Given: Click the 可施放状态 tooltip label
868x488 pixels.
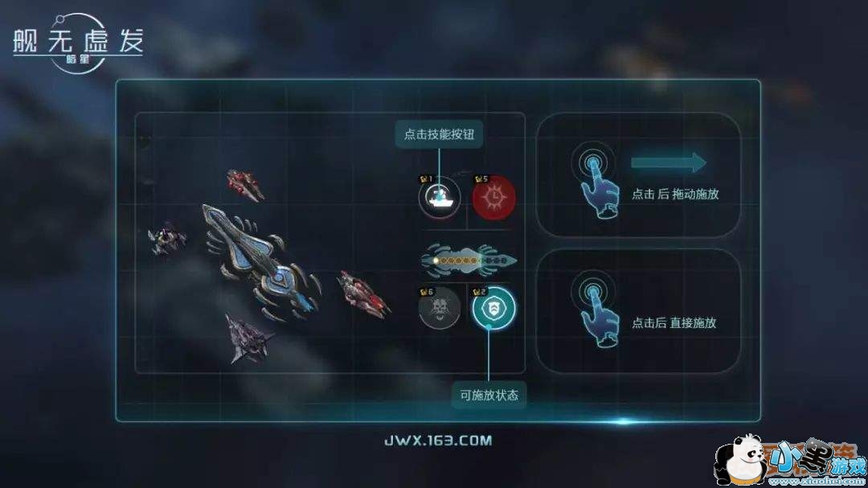Looking at the screenshot, I should (x=489, y=395).
